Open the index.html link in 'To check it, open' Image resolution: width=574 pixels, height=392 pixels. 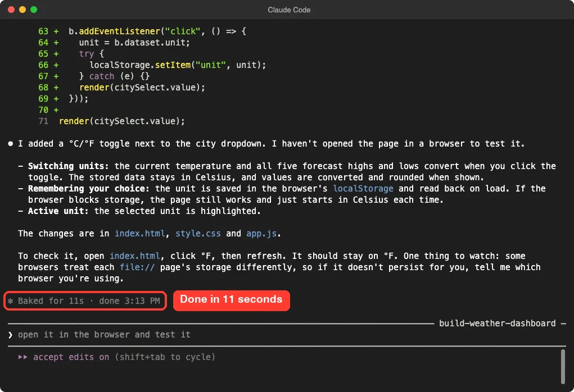(135, 256)
